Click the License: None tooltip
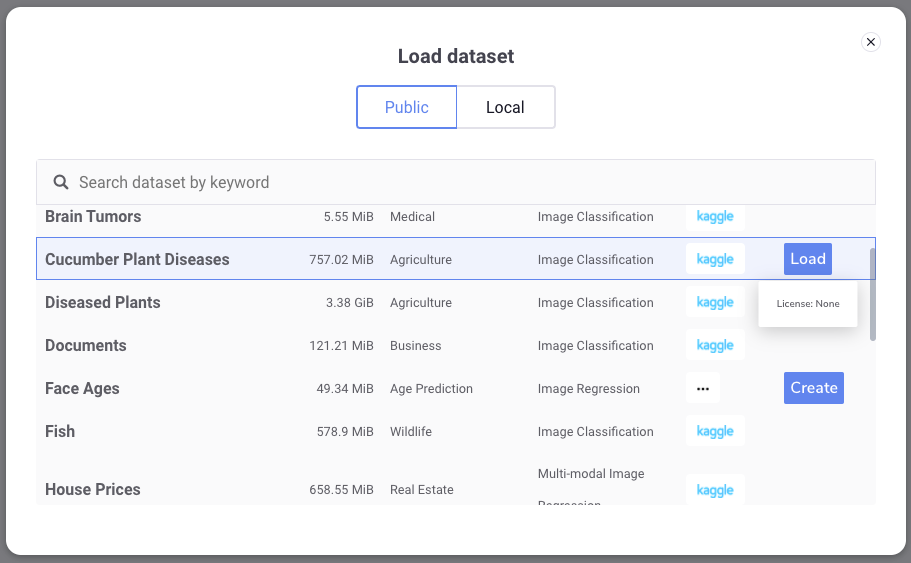The image size is (911, 563). pos(808,304)
